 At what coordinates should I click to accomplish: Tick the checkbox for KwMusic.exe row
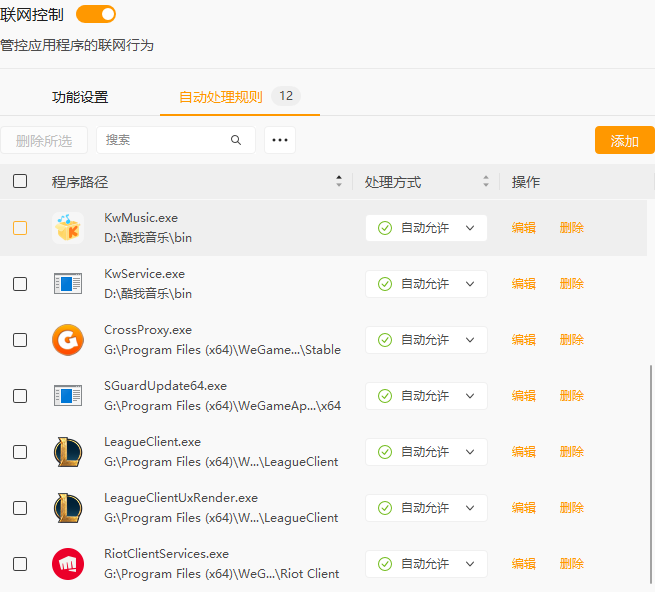click(x=20, y=228)
